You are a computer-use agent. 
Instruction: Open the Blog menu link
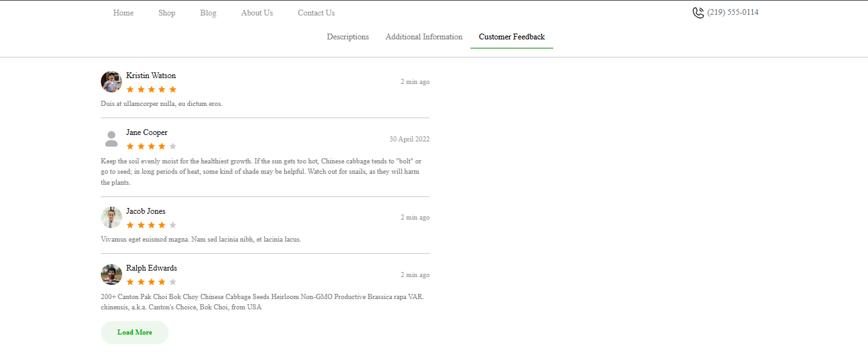pos(208,13)
